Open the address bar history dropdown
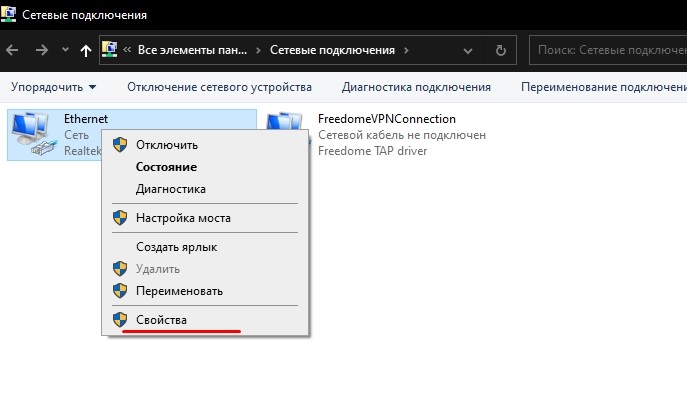 coord(468,51)
